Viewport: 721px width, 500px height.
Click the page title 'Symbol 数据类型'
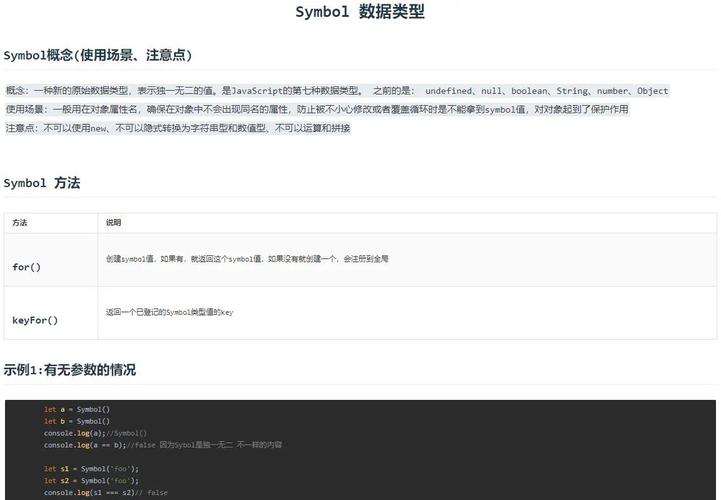(360, 11)
